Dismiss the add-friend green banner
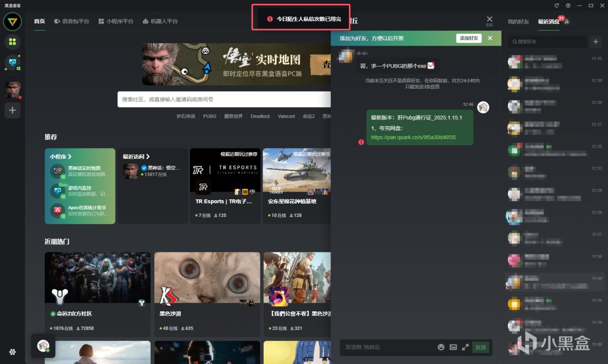 pyautogui.click(x=490, y=38)
